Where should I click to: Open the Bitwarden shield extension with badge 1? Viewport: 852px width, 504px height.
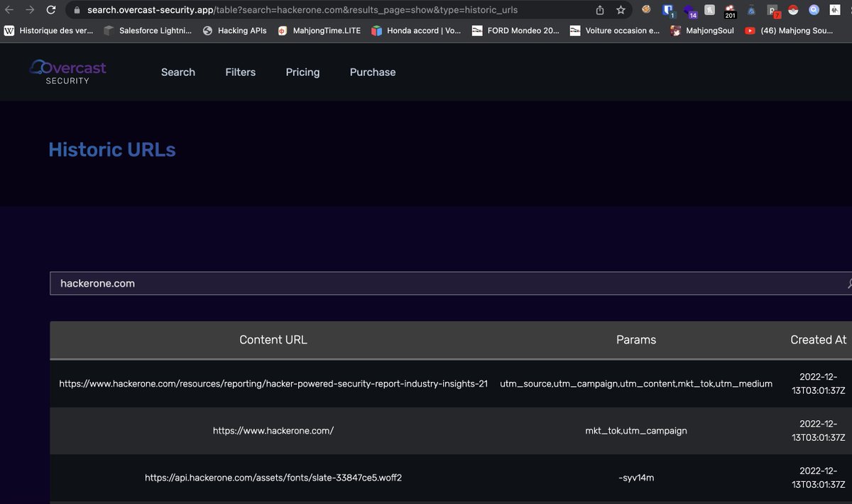coord(668,11)
